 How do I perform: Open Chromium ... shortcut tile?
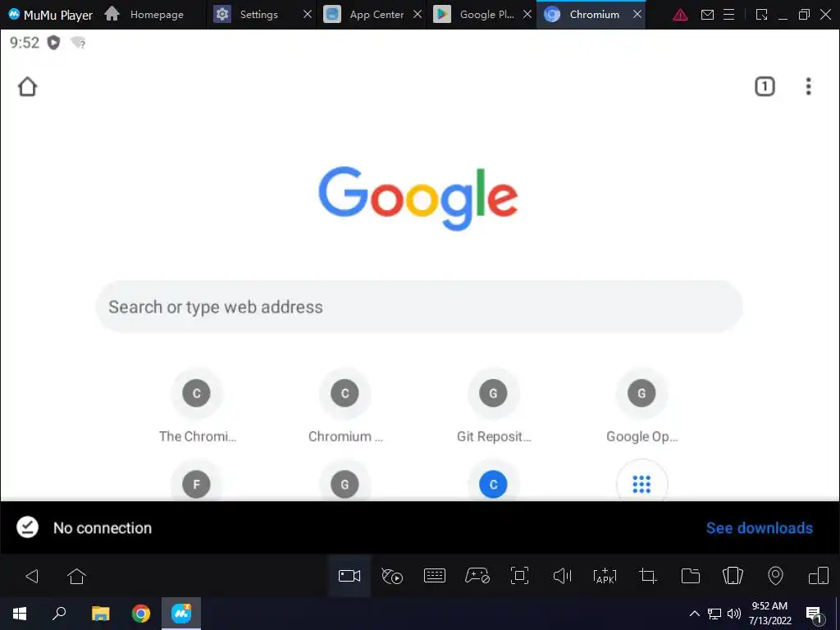point(345,406)
